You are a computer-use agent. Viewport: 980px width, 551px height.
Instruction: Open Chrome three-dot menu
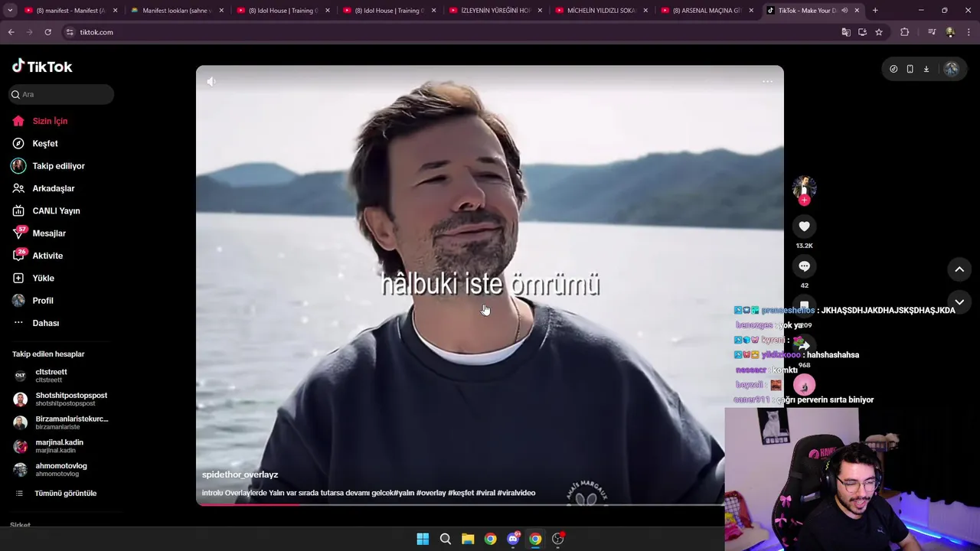969,32
